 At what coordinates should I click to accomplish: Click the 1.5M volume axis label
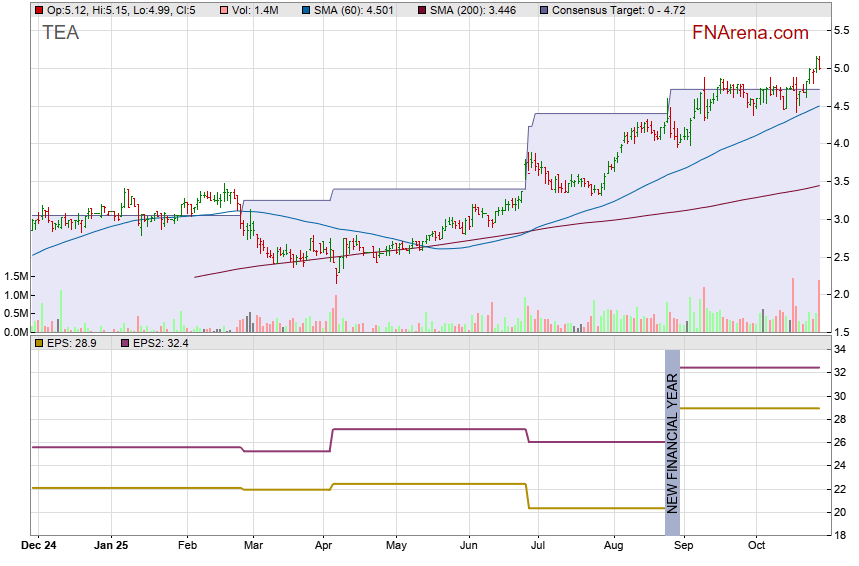pyautogui.click(x=15, y=276)
